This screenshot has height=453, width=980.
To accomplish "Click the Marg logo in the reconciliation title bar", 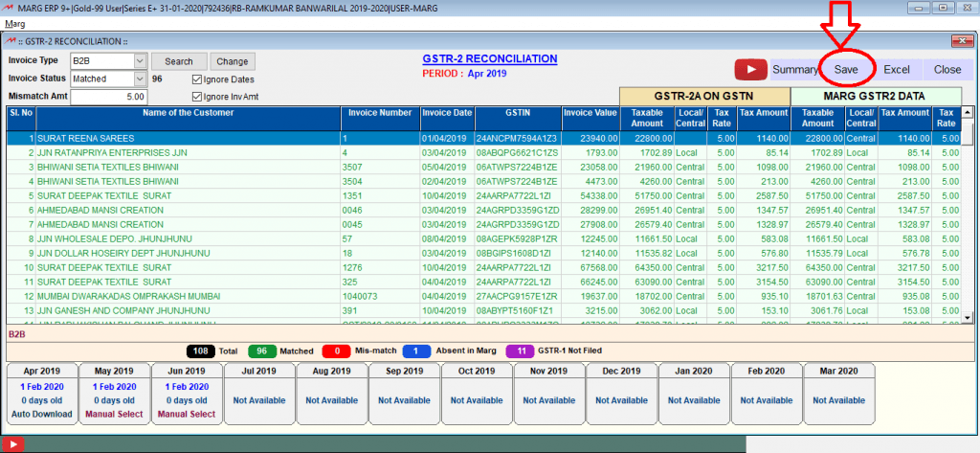I will pos(11,41).
